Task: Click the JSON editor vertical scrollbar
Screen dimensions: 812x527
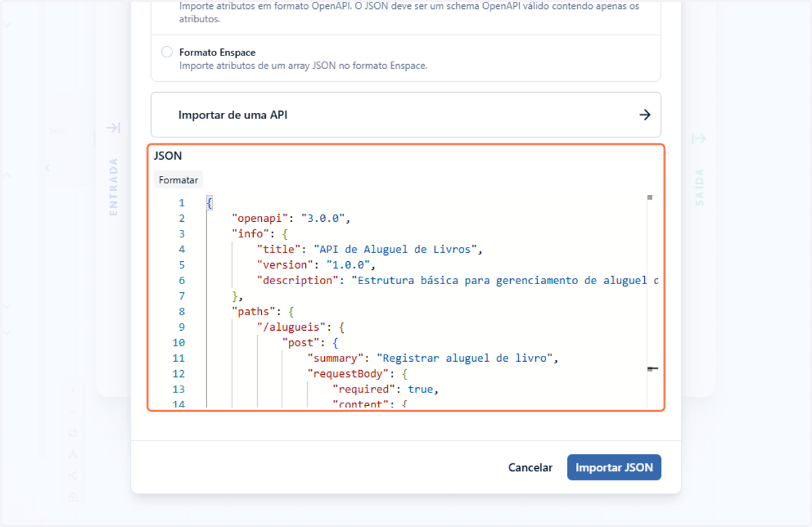Action: [652, 301]
